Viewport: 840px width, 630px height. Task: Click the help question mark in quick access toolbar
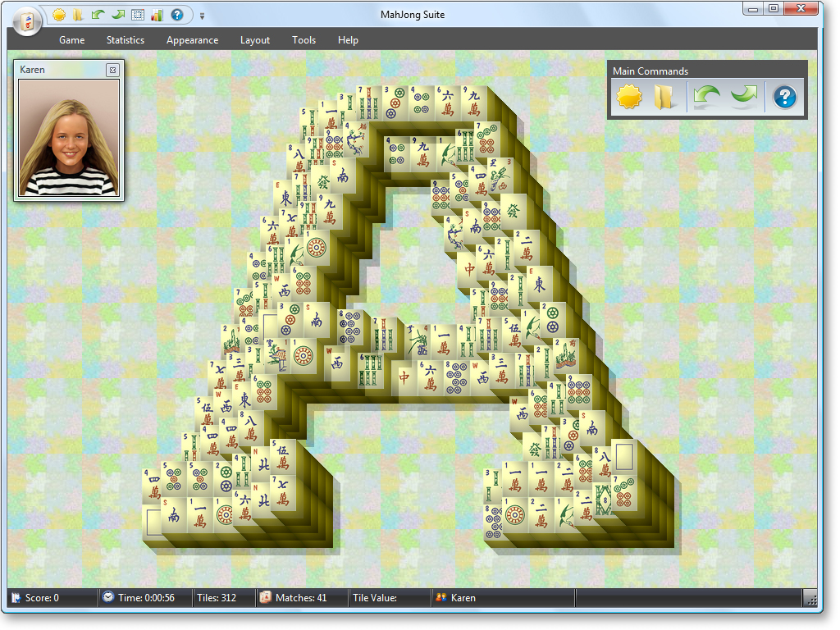click(x=177, y=15)
